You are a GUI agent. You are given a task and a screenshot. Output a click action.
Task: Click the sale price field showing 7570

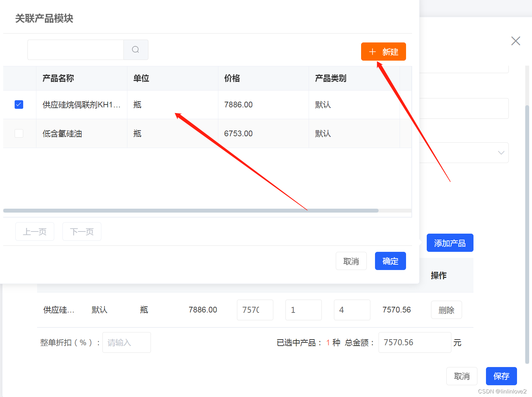coord(255,310)
